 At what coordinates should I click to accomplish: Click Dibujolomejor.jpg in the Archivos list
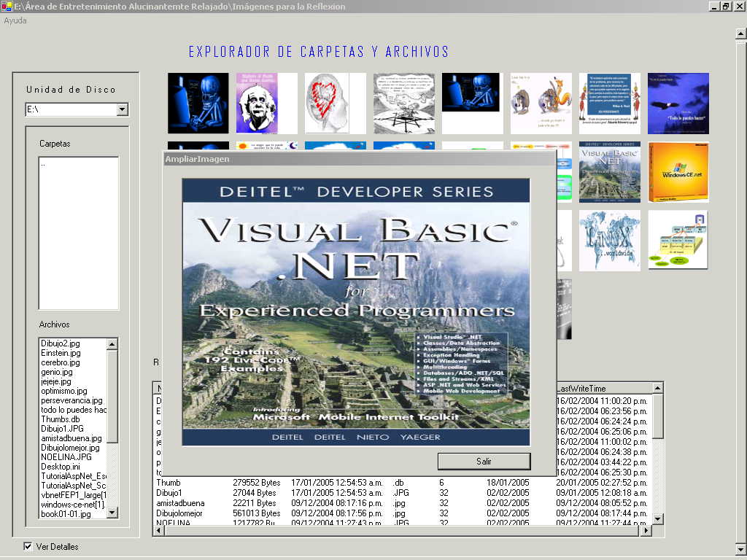(71, 448)
